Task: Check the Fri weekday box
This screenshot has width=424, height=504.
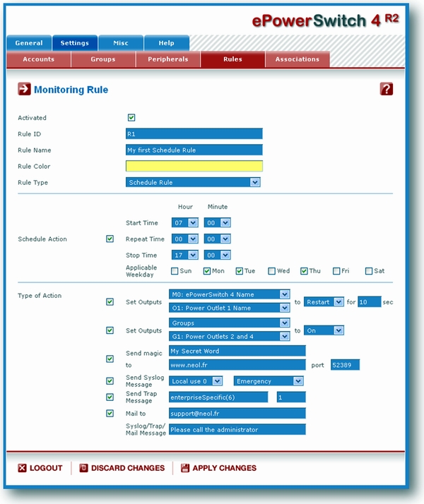Action: point(336,271)
